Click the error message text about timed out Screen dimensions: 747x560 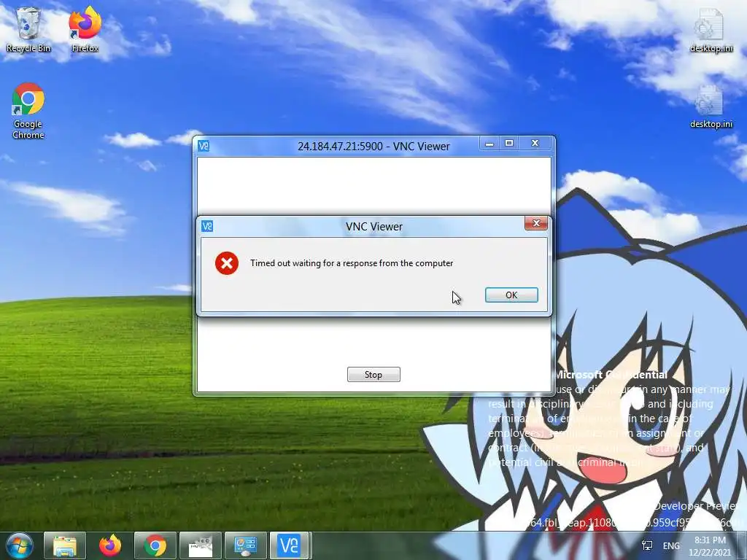[x=352, y=263]
